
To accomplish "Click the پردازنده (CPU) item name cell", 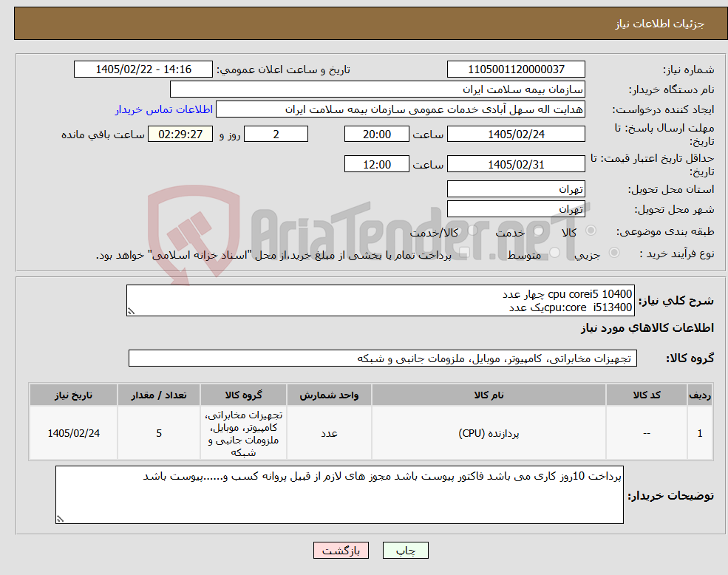I will click(489, 433).
